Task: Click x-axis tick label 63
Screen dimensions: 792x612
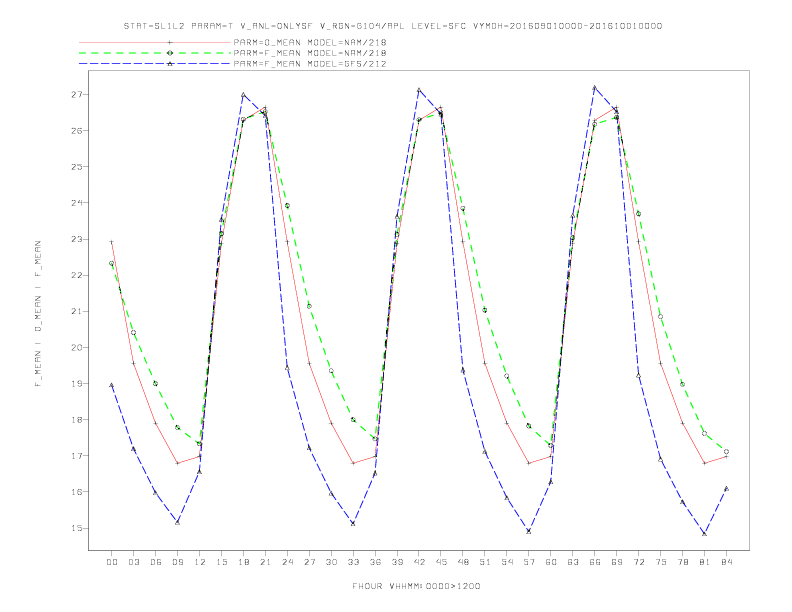Action: (x=573, y=562)
